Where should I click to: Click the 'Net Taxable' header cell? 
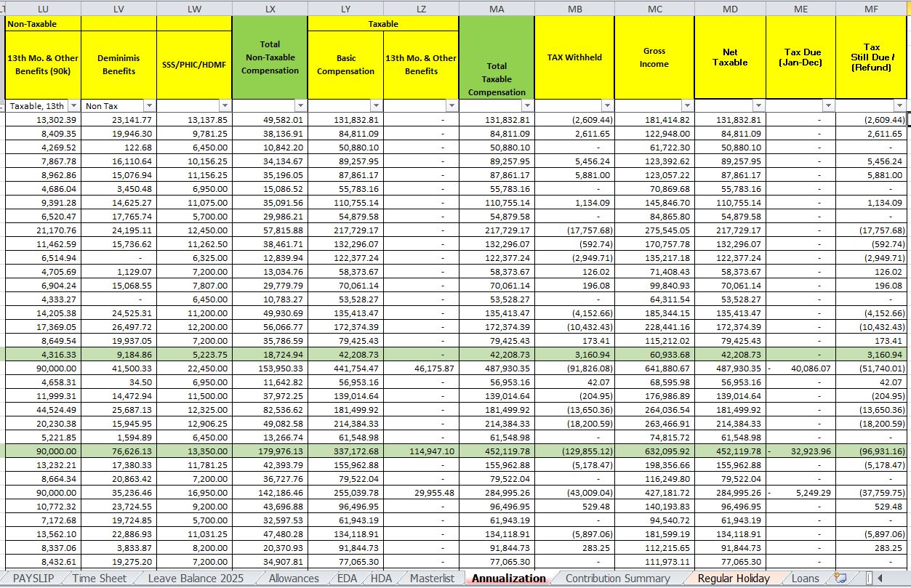[x=730, y=57]
